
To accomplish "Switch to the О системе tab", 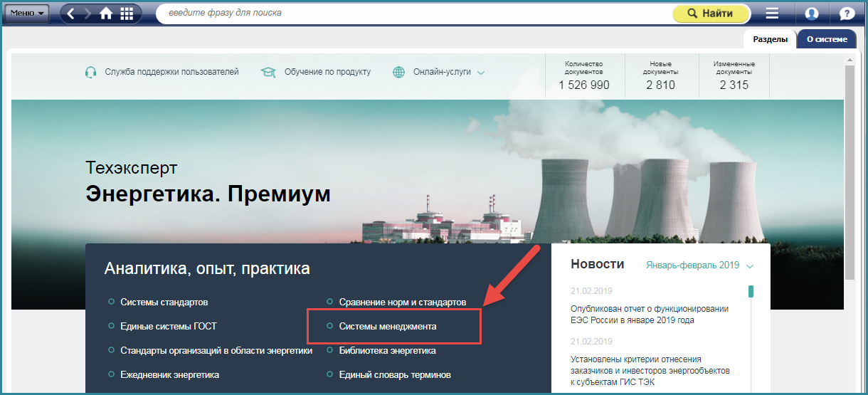I will pyautogui.click(x=827, y=39).
